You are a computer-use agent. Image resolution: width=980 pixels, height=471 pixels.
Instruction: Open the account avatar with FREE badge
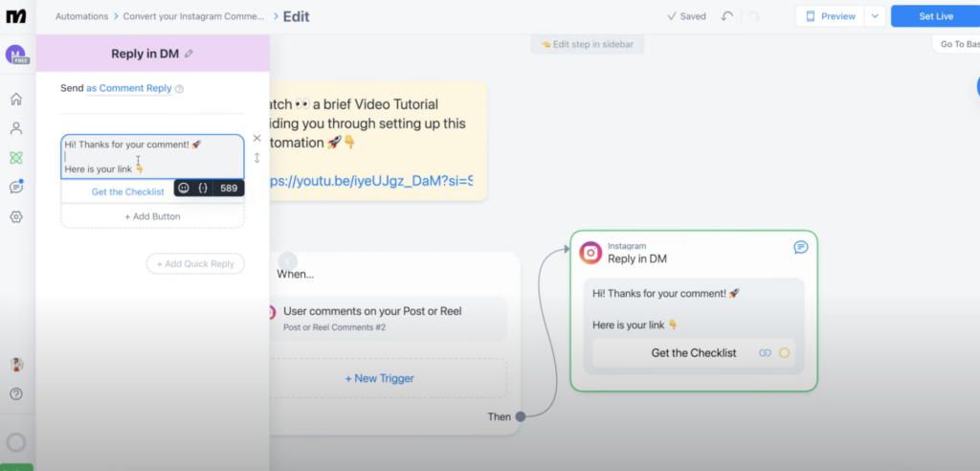tap(16, 55)
